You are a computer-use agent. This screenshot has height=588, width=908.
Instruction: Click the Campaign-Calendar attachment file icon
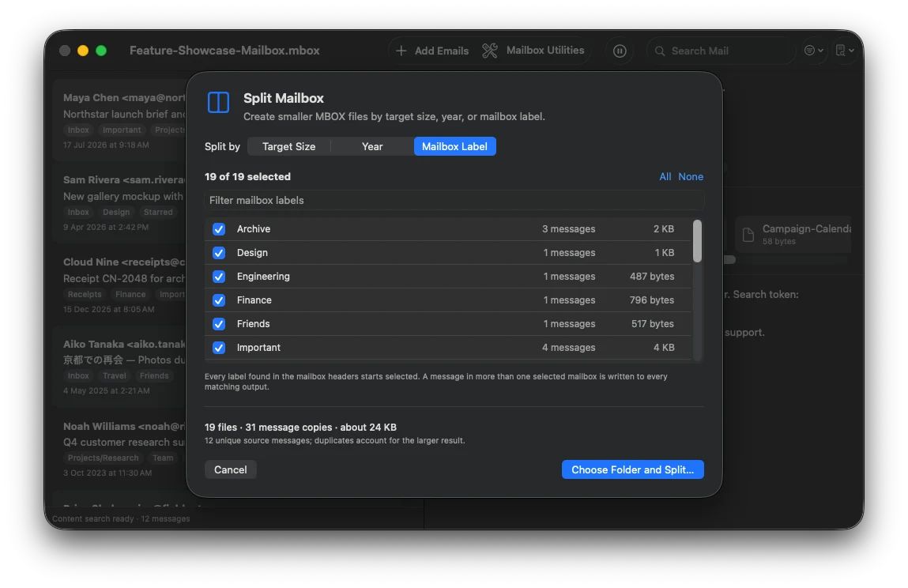pyautogui.click(x=748, y=235)
